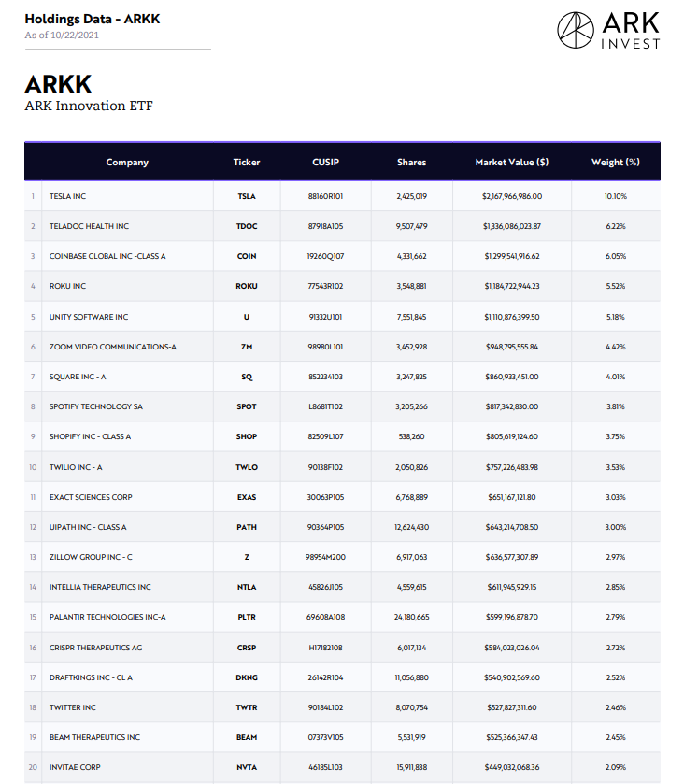
Task: Click the 3.00% weight value
Action: click(616, 528)
